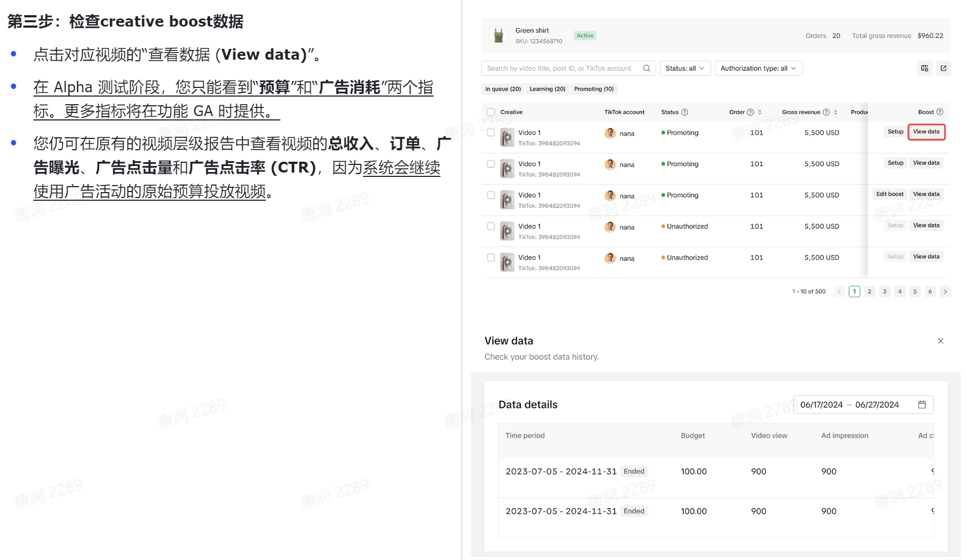Click the Ad impression column header

[844, 436]
